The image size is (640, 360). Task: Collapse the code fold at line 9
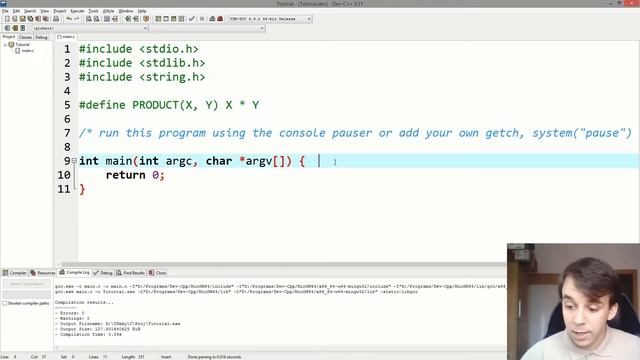tap(74, 161)
